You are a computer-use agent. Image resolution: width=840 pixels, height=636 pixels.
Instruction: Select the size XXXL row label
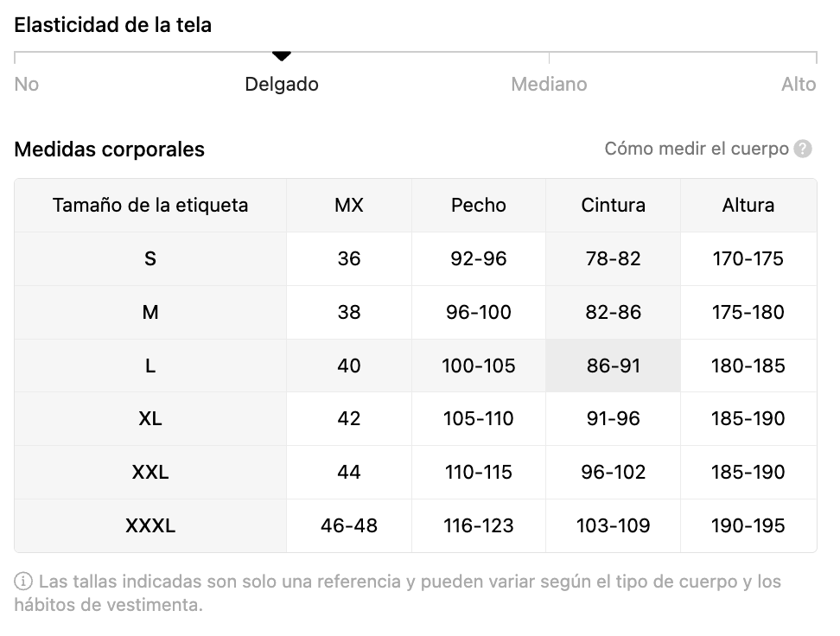tap(150, 525)
